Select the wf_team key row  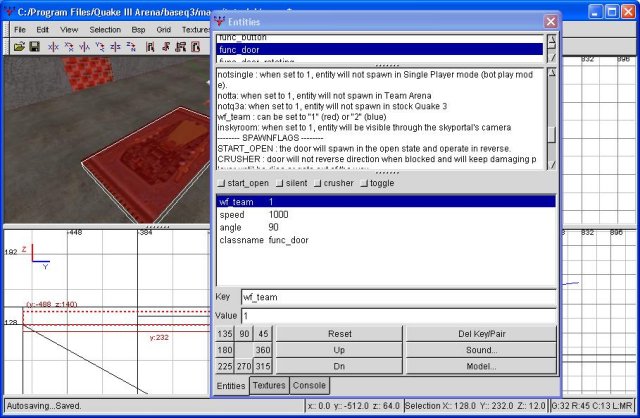(386, 202)
